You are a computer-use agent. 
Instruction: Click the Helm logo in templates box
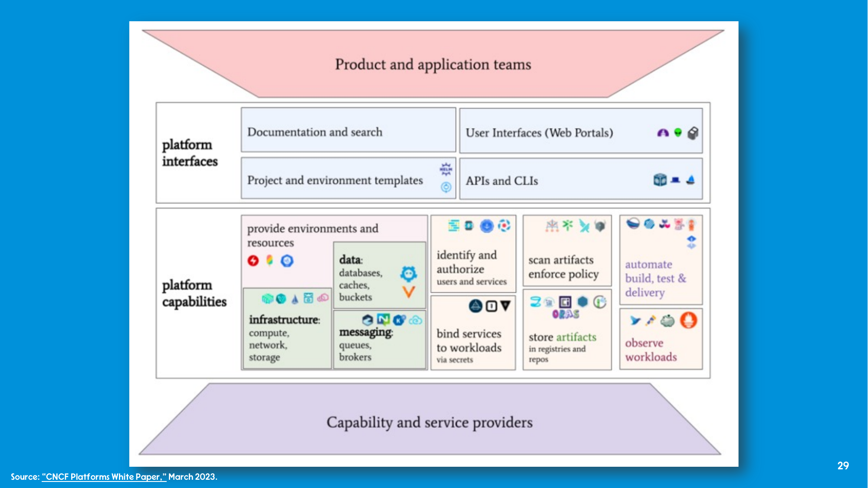446,169
